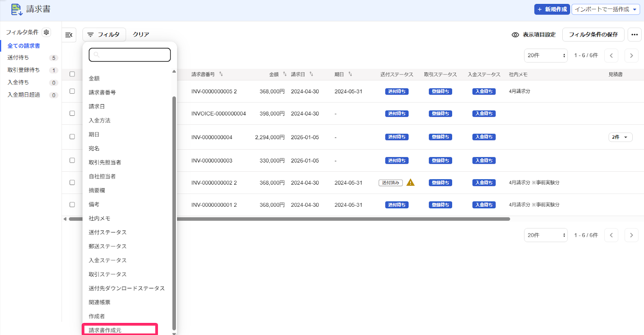Viewport: 644px width, 335px height.
Task: Collapse the sidebar panel icon
Action: point(69,35)
